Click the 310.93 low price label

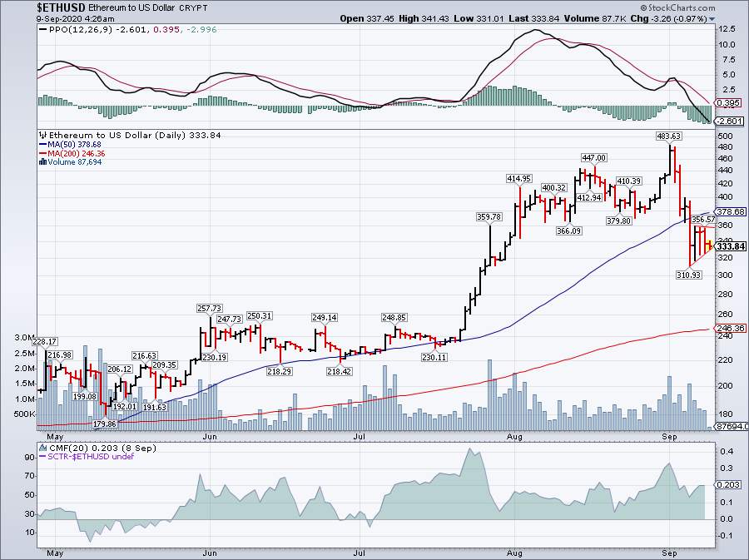click(689, 275)
